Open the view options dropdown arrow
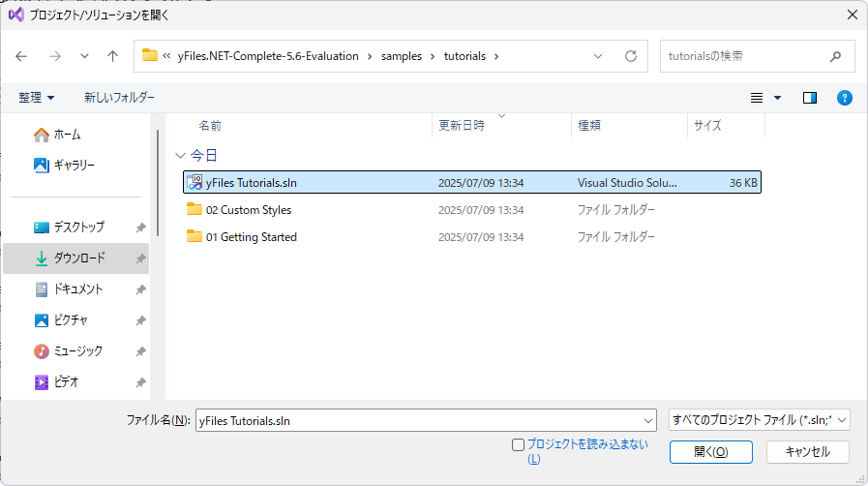The width and height of the screenshot is (868, 486). tap(777, 98)
